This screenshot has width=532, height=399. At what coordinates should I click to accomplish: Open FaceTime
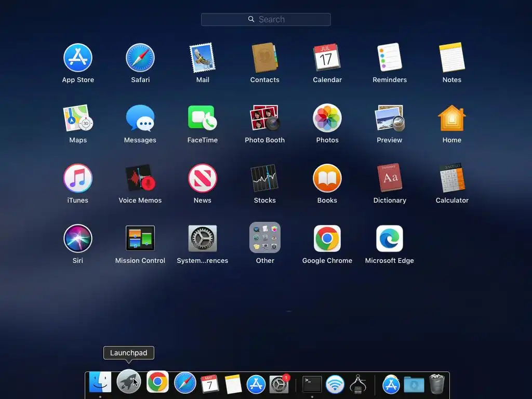pyautogui.click(x=203, y=118)
